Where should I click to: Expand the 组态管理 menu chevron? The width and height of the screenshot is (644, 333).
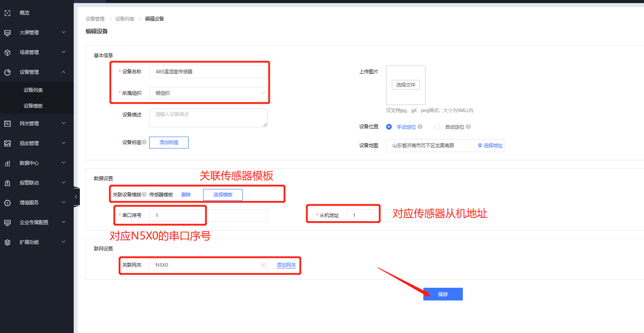[x=64, y=143]
